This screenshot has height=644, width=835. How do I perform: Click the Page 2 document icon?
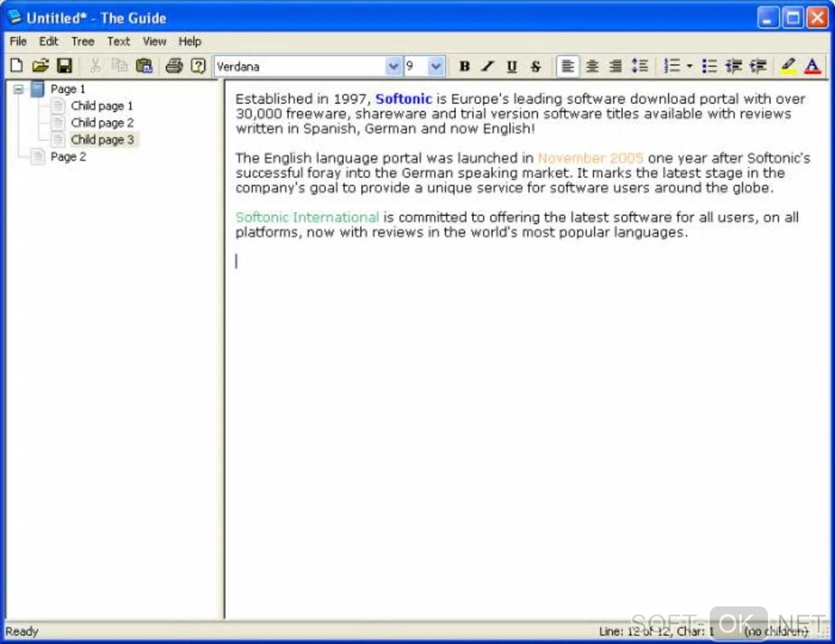pos(38,157)
